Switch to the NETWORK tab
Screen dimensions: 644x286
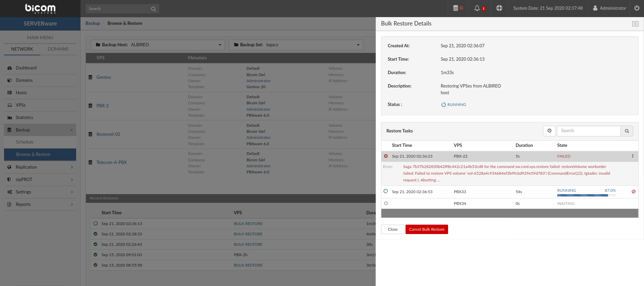coord(22,49)
